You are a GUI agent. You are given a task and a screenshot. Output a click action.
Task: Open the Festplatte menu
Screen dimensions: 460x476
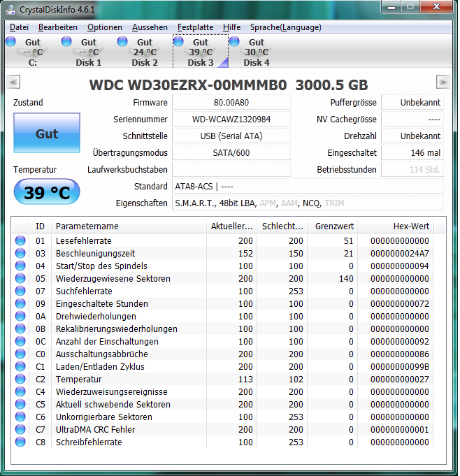(x=195, y=27)
